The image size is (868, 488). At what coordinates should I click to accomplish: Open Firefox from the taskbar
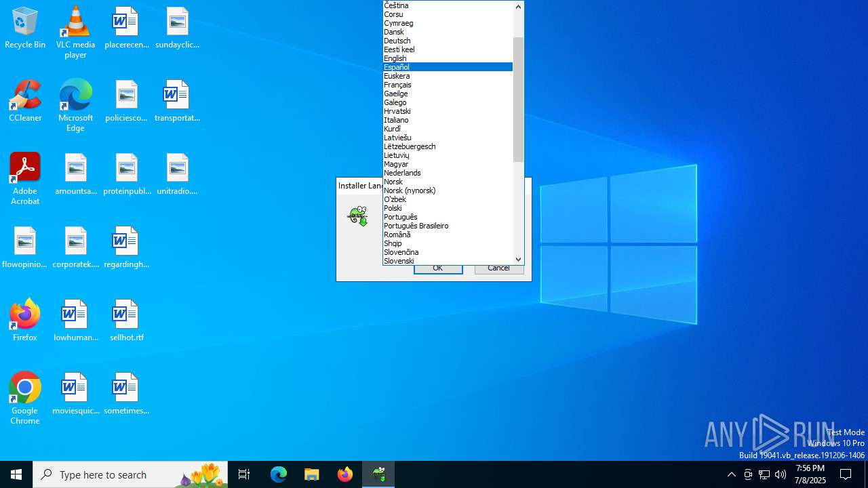click(x=345, y=474)
